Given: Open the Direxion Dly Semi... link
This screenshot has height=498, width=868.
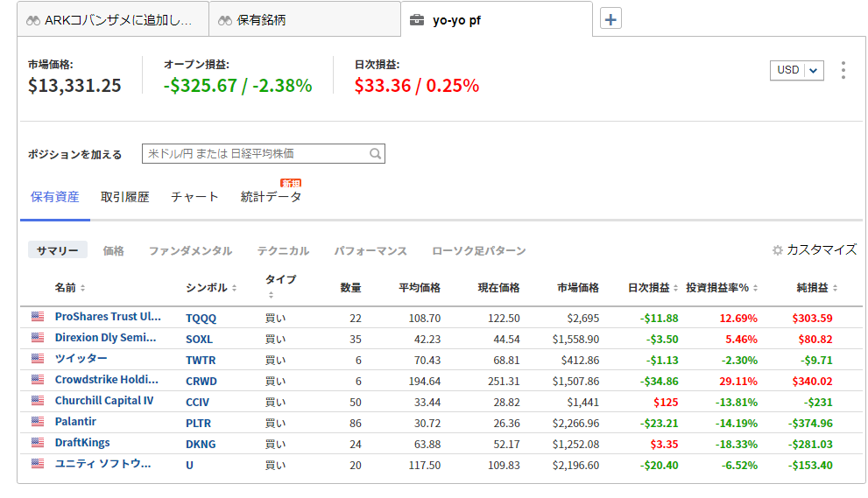Looking at the screenshot, I should point(105,338).
